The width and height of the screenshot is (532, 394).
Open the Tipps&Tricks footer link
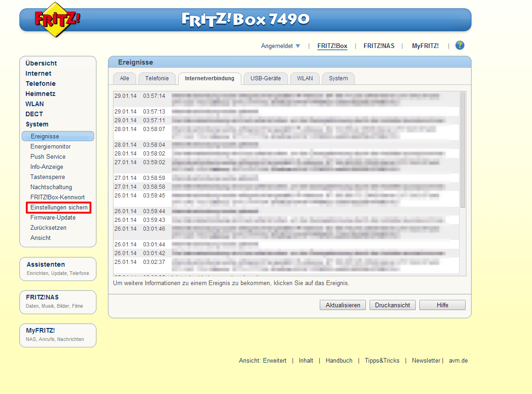pos(382,360)
